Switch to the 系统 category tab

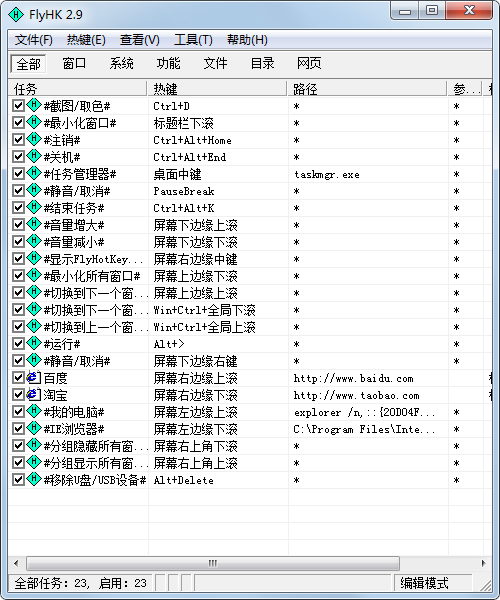[121, 63]
